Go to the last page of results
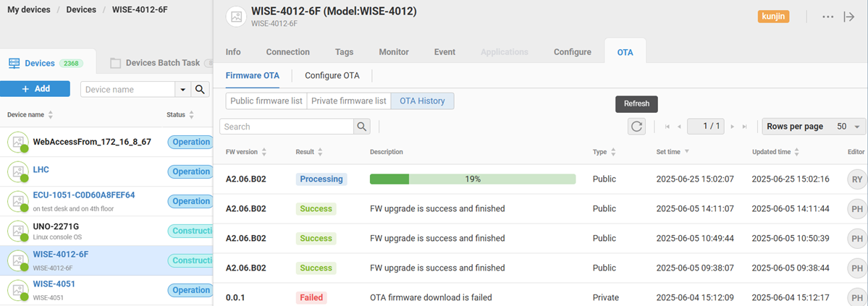Screen dimensions: 868x306 [744, 127]
